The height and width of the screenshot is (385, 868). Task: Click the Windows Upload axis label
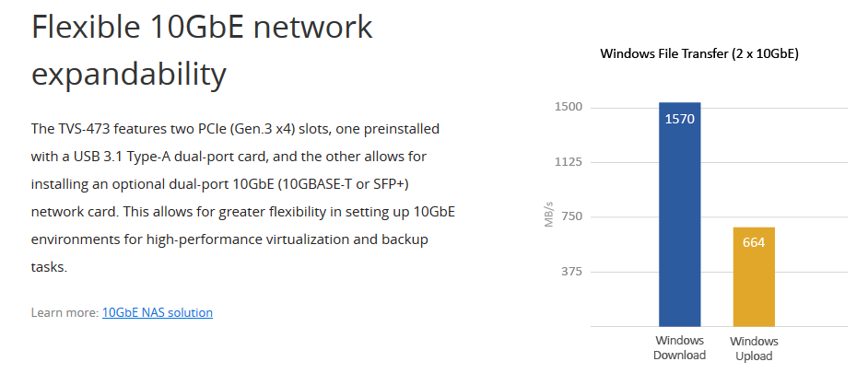[x=754, y=348]
